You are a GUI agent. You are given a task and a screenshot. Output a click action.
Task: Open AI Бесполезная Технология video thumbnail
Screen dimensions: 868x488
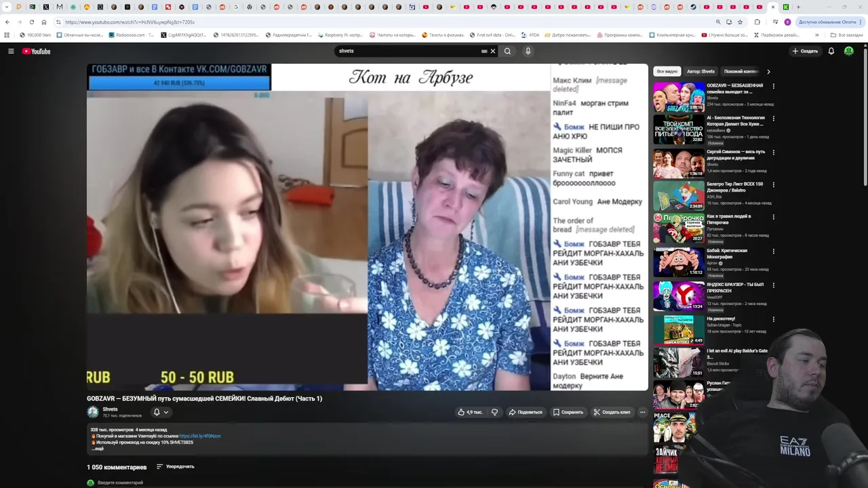[679, 129]
